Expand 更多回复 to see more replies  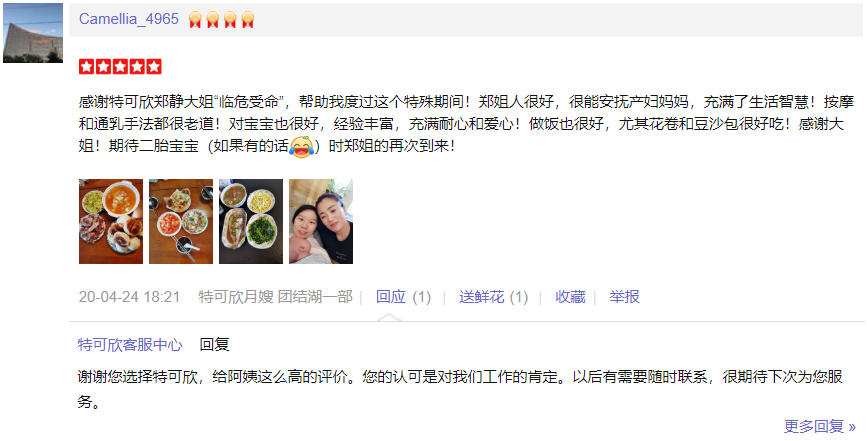point(820,426)
